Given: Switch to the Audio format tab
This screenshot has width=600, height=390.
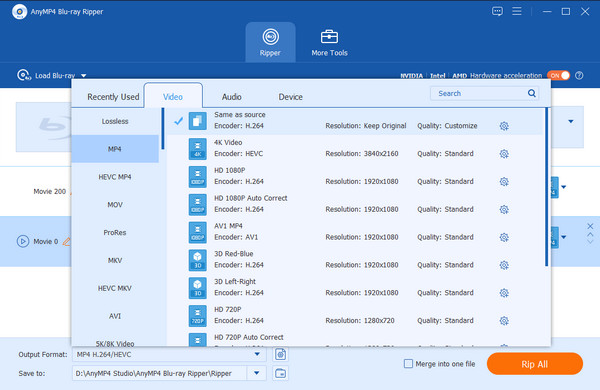Looking at the screenshot, I should [232, 97].
